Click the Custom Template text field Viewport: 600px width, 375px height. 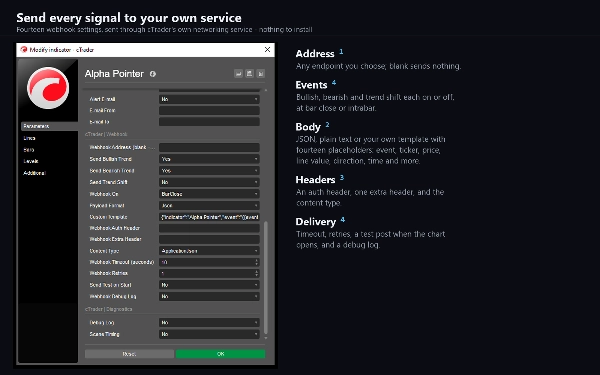click(x=209, y=217)
